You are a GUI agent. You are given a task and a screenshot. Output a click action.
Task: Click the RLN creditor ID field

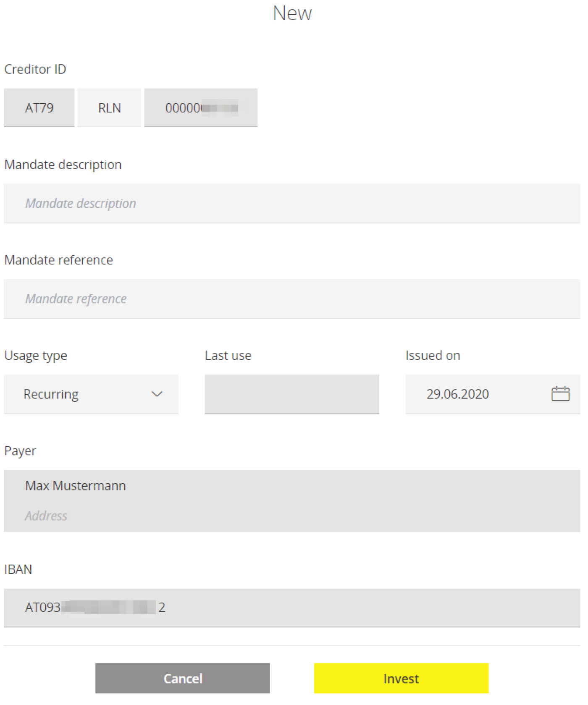(109, 108)
